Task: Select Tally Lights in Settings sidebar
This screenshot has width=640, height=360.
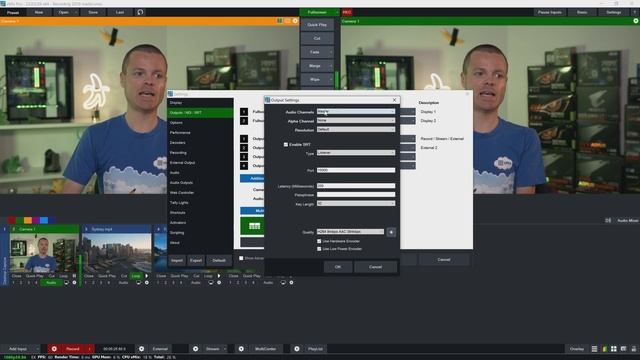Action: [x=200, y=202]
